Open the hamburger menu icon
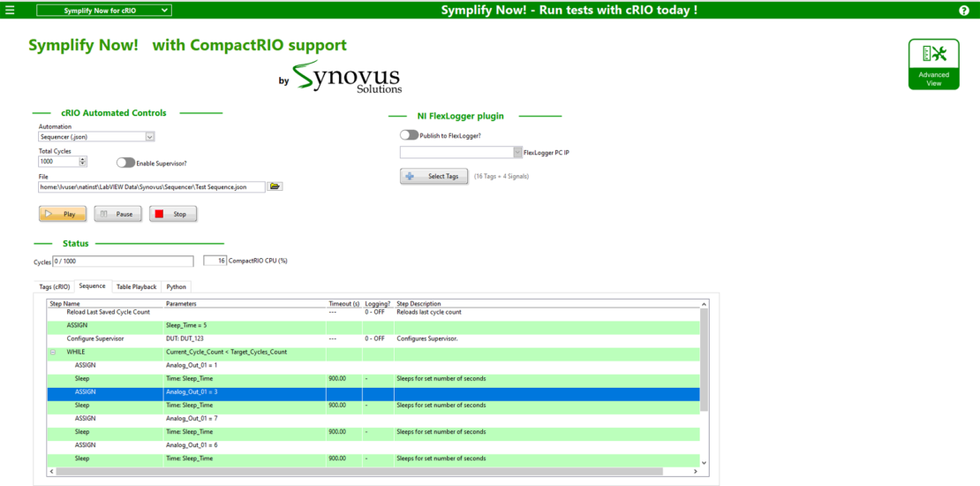Image resolution: width=980 pixels, height=486 pixels. click(10, 11)
